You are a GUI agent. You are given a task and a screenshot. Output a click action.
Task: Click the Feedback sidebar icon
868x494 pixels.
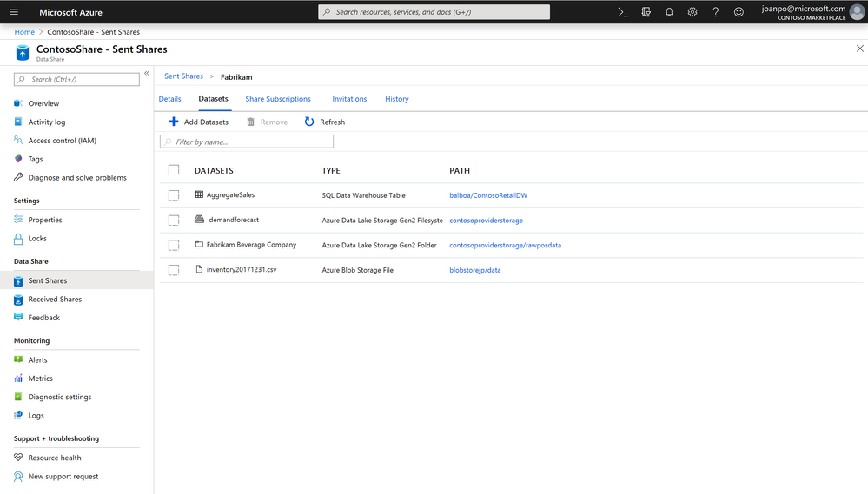tap(18, 318)
